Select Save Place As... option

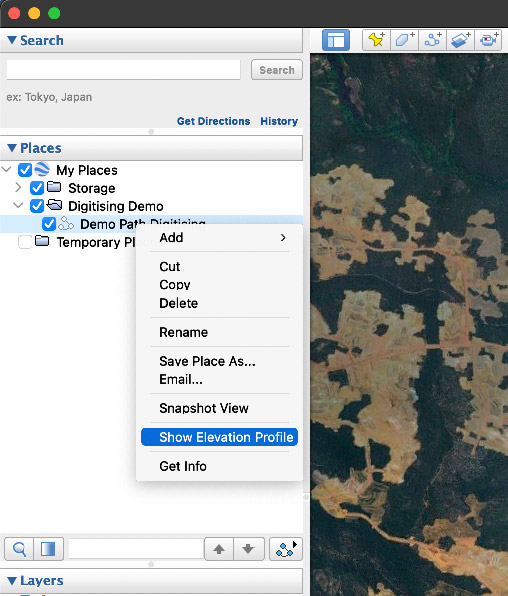pyautogui.click(x=207, y=361)
